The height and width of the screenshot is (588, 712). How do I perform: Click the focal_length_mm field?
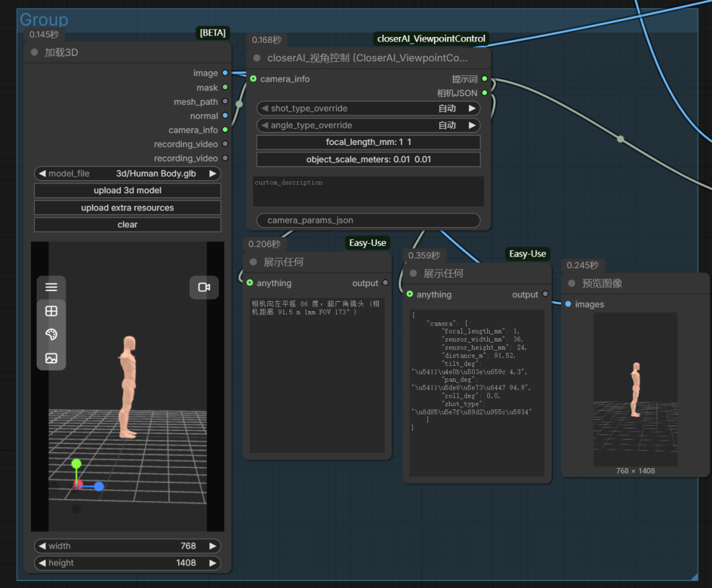[x=369, y=142]
